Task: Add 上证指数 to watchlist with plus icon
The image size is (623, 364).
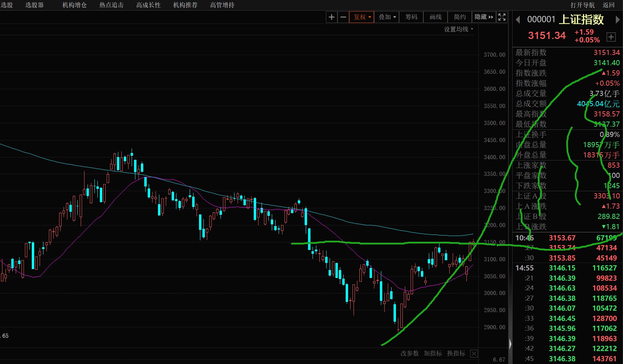Action: [x=611, y=37]
